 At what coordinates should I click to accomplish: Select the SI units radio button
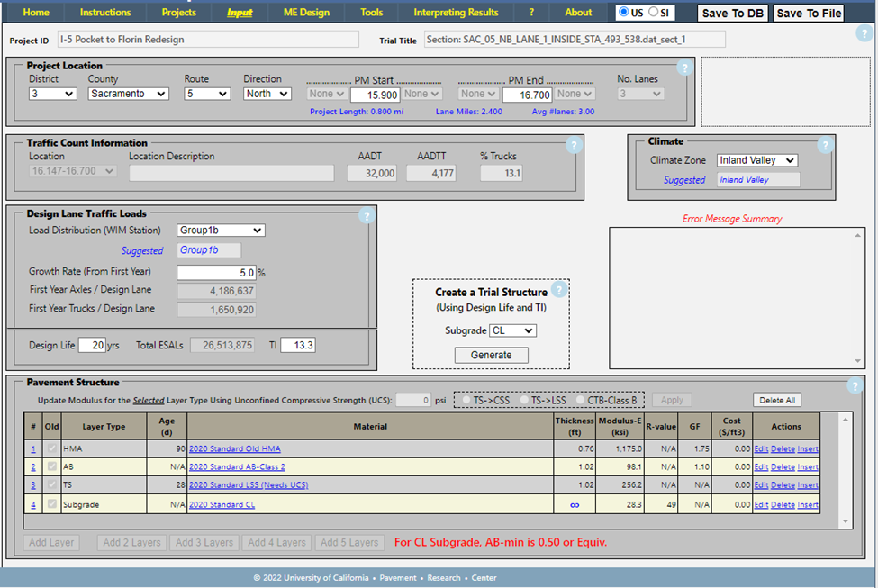[x=654, y=13]
